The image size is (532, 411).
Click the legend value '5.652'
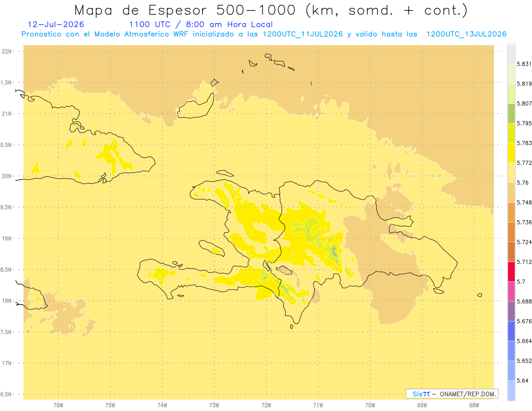pos(524,361)
